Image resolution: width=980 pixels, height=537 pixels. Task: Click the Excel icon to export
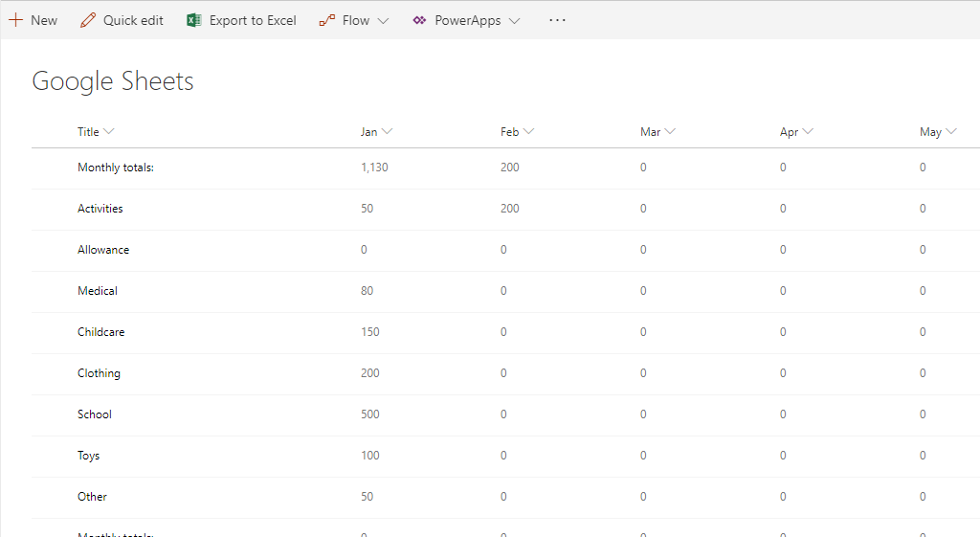[x=194, y=20]
